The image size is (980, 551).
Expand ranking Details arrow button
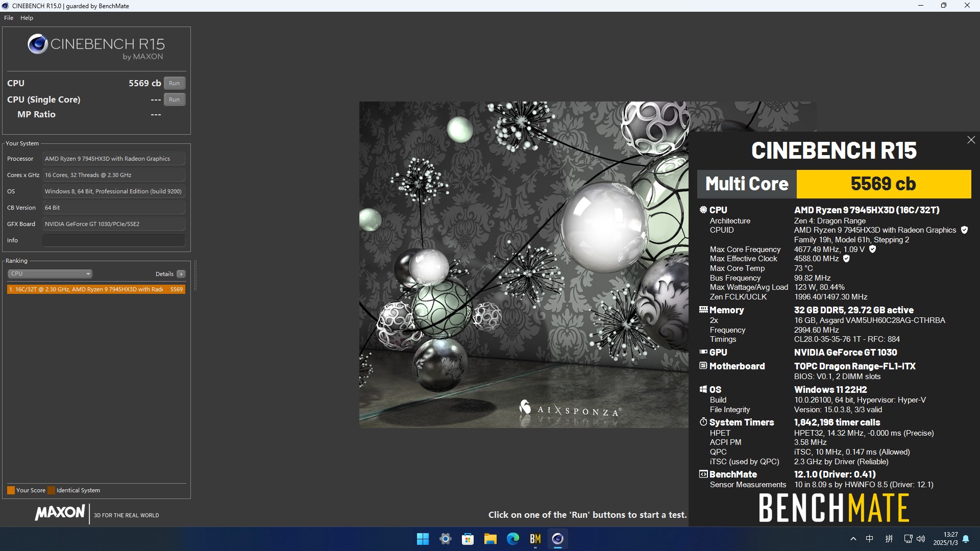click(181, 274)
